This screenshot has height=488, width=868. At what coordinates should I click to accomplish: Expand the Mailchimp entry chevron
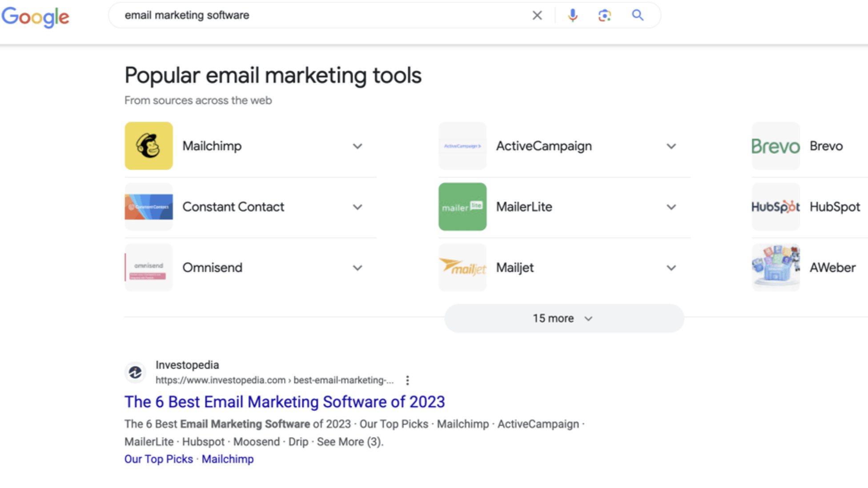click(x=358, y=146)
